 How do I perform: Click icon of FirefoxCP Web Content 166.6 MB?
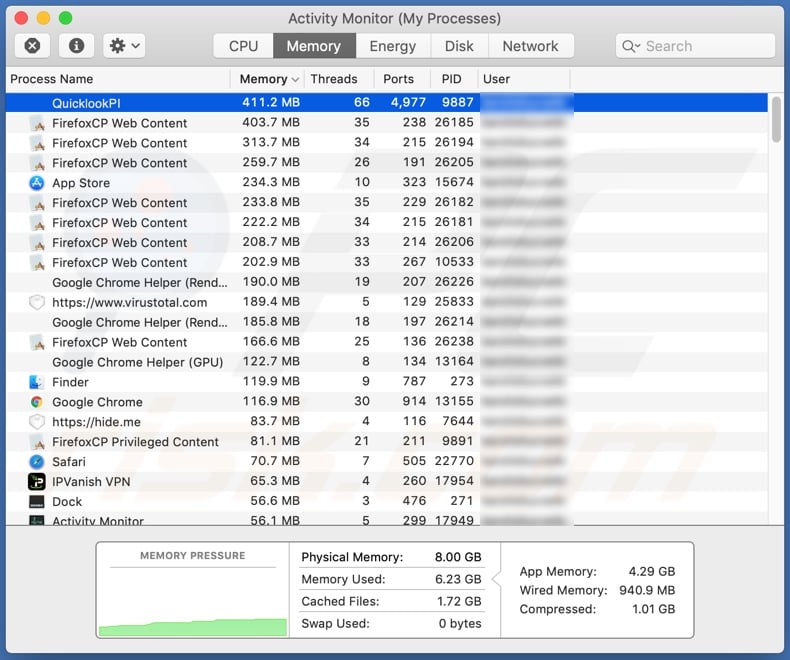tap(37, 342)
